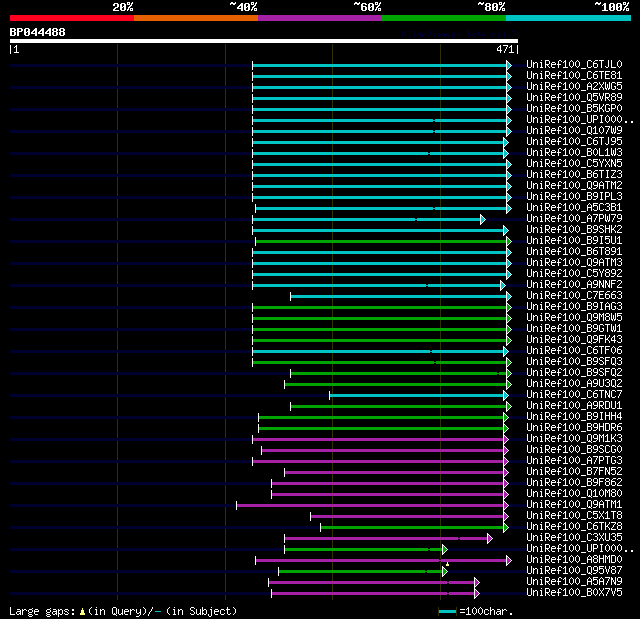Select the UniRef100_C6TKZ8 label

click(574, 527)
